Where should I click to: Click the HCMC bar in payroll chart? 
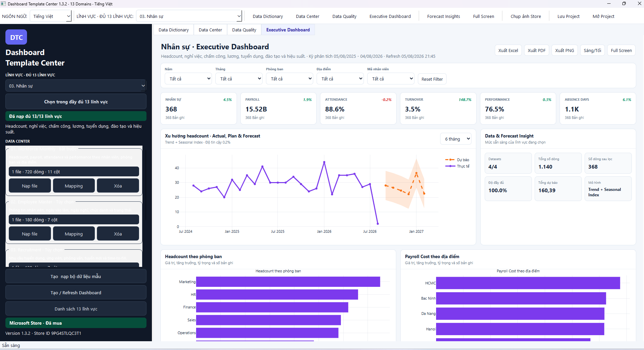[x=528, y=283]
